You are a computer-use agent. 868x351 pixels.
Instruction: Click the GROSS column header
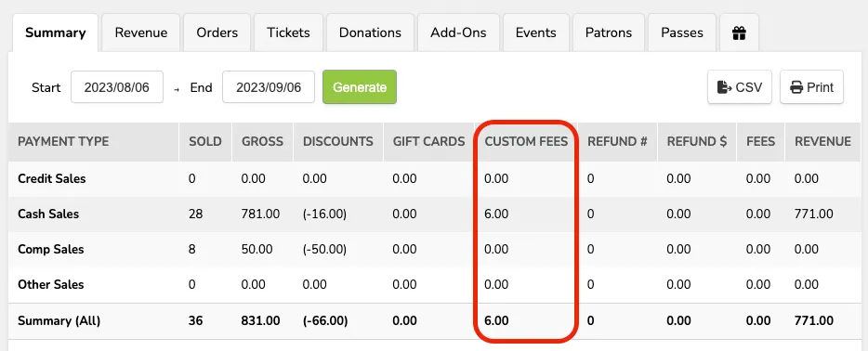(262, 141)
